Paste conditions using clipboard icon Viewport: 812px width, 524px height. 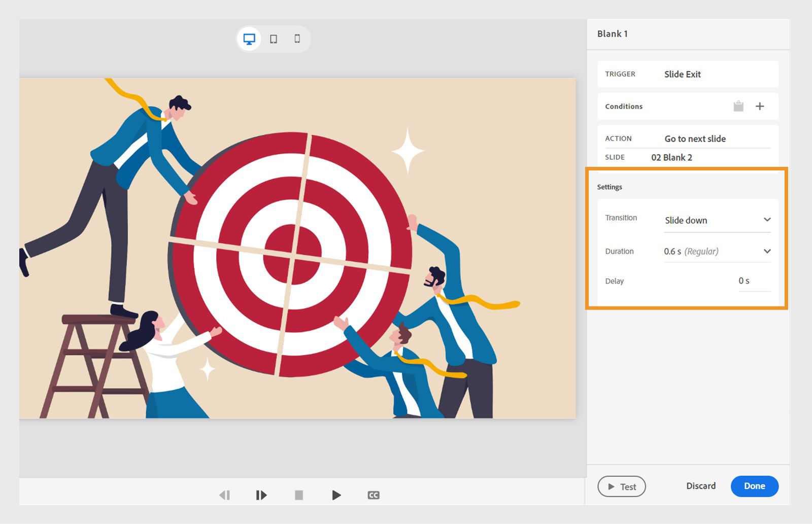[x=738, y=106]
